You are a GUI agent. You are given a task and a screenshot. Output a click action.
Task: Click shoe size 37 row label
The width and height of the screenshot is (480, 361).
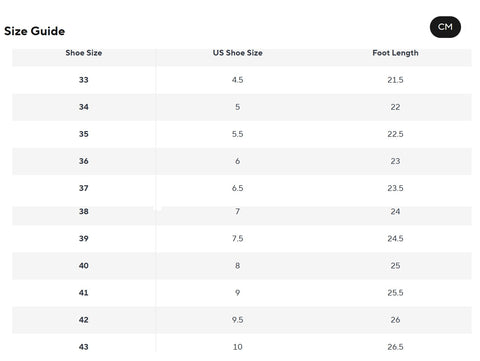pos(84,188)
